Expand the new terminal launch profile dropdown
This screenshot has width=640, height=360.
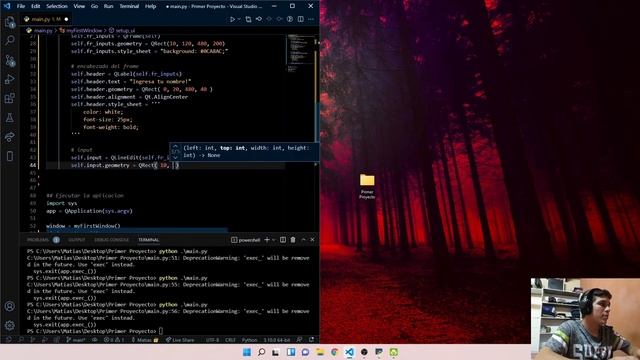click(273, 240)
